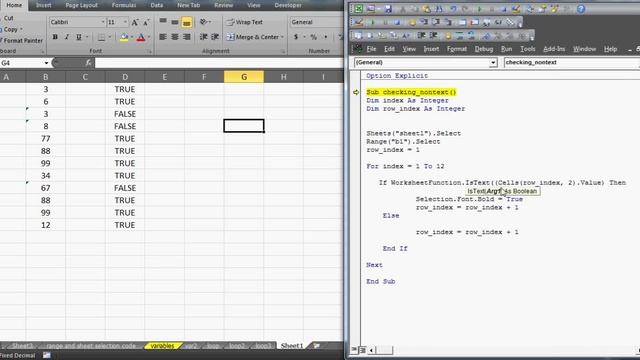Switch to the Developer ribbon tab
640x360 pixels.
point(288,5)
